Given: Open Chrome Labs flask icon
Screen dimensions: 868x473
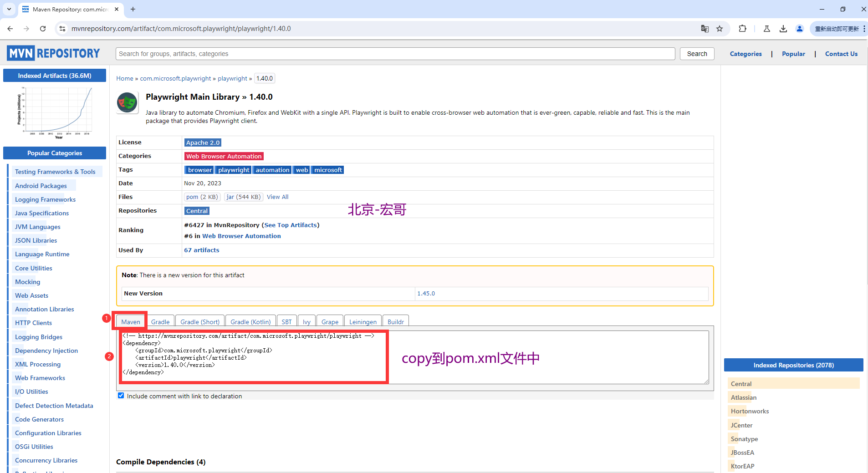Looking at the screenshot, I should tap(767, 29).
